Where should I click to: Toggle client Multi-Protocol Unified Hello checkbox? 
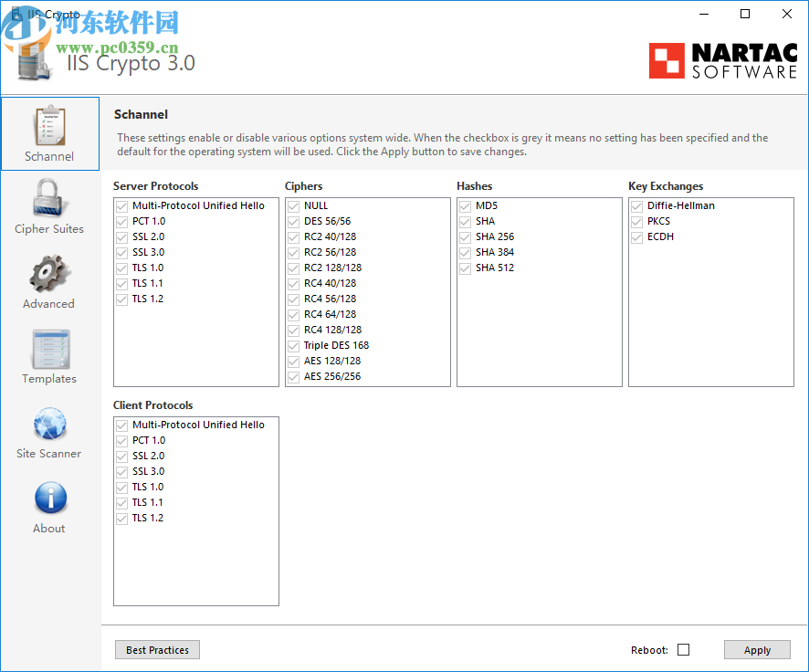(x=121, y=425)
